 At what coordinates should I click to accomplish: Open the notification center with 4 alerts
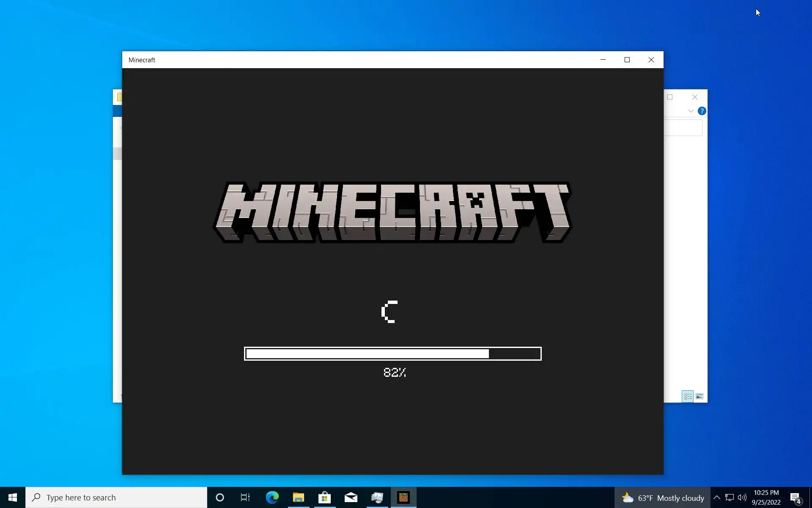796,498
